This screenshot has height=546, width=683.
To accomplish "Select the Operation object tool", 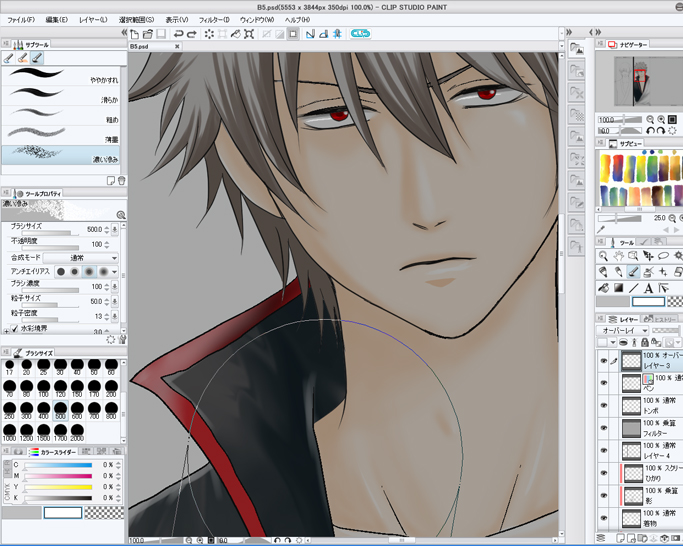I will coord(633,256).
